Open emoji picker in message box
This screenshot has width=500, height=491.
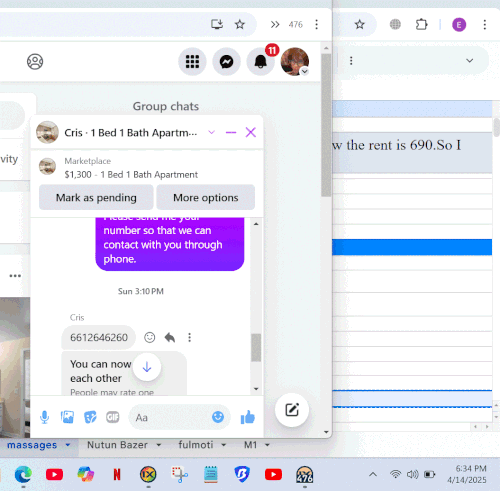(218, 417)
